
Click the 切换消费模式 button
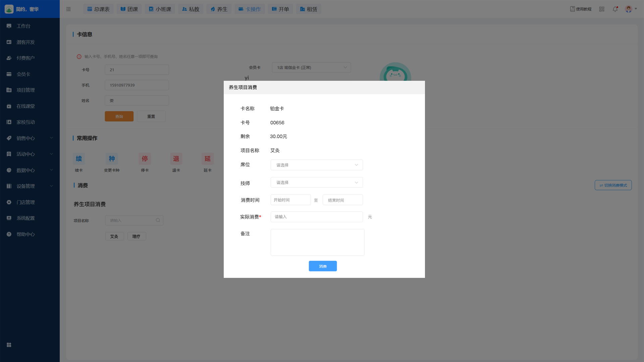pos(613,185)
